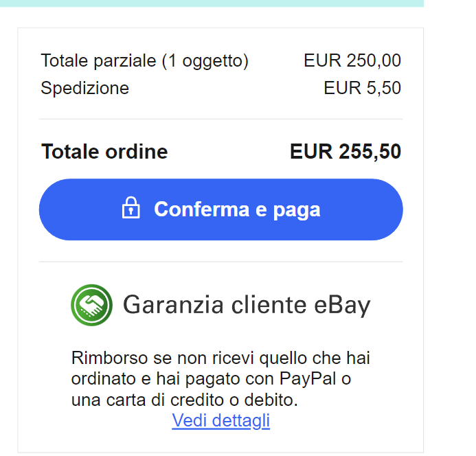Select the Totale parziale (1 oggetto) label
The width and height of the screenshot is (476, 456).
145,60
